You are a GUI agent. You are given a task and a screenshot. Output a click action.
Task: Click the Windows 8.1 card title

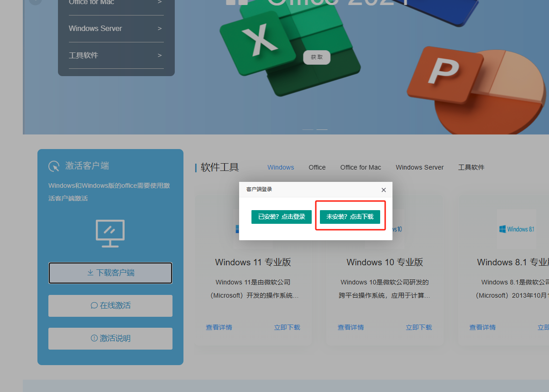tap(513, 263)
